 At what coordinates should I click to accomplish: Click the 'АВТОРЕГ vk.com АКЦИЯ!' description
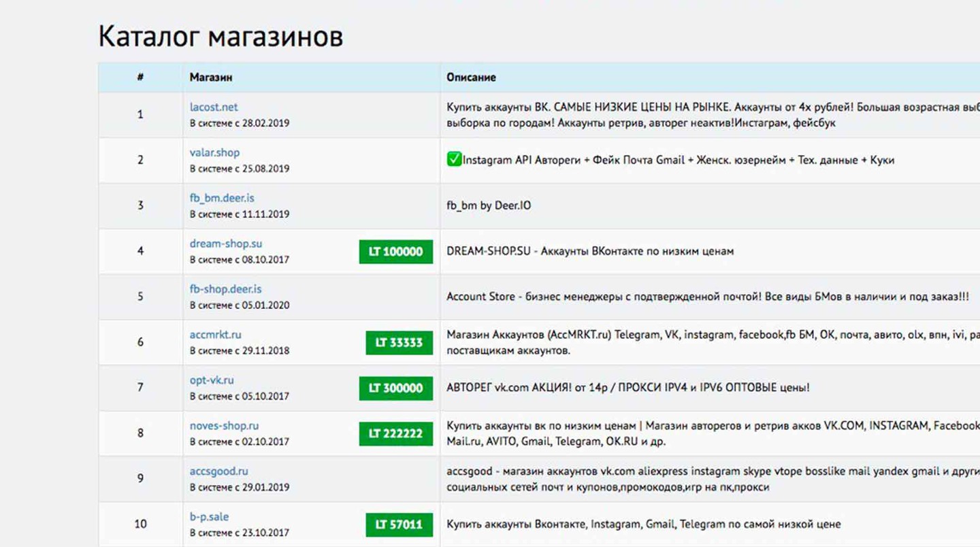[628, 388]
